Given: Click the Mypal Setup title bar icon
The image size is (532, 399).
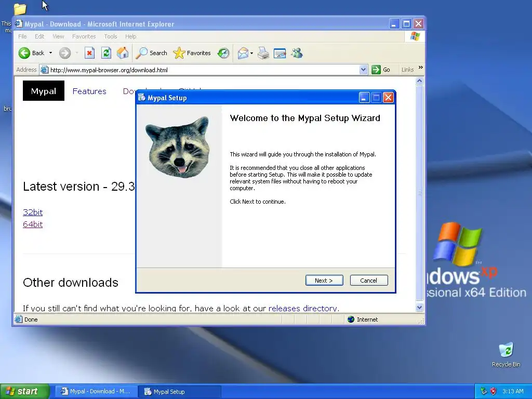Looking at the screenshot, I should pos(141,98).
